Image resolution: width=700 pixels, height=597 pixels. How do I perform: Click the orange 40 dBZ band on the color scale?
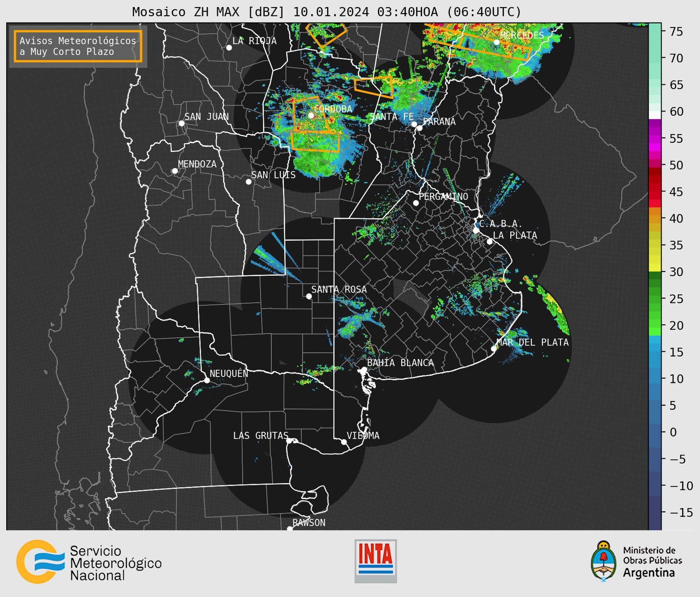point(655,218)
